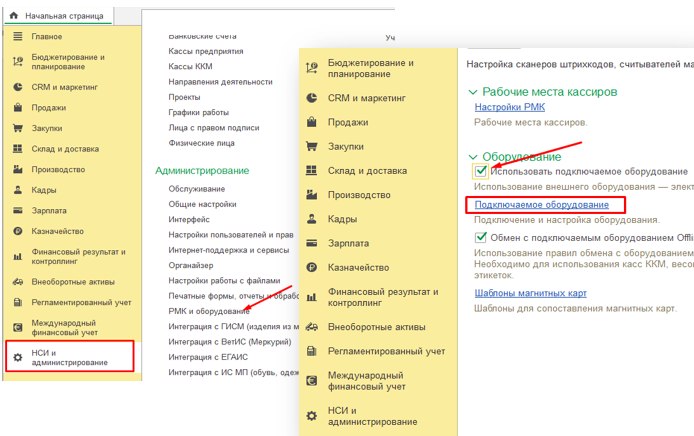
Task: Click Финансовый результат chart icon, home page window
Action: pos(18,256)
